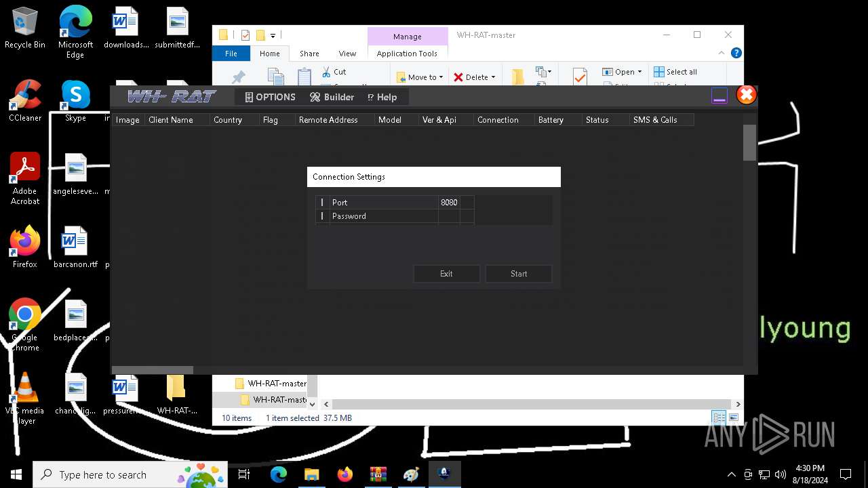This screenshot has height=488, width=868.
Task: Select the first WH-RAT-master folder in navigation tree
Action: pos(271,384)
